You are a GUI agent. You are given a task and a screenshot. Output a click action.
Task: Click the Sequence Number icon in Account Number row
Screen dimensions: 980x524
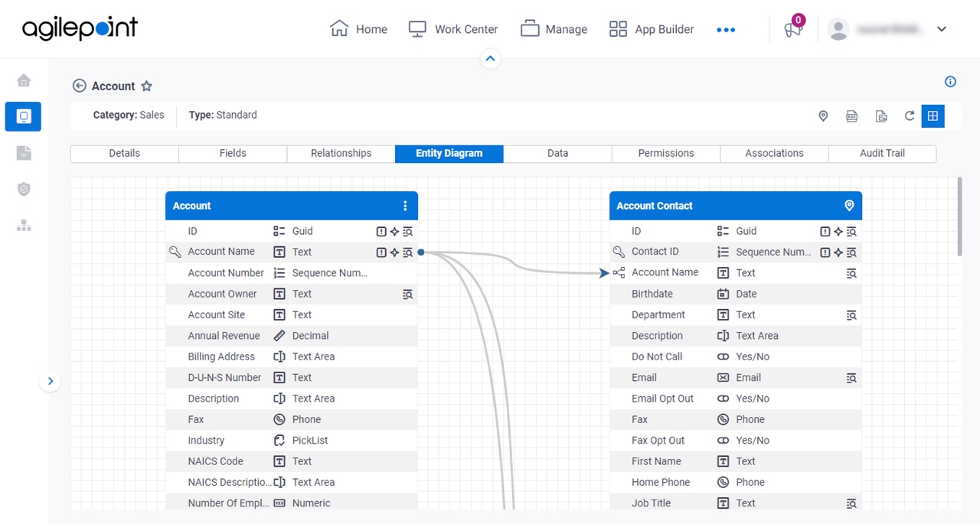[279, 273]
